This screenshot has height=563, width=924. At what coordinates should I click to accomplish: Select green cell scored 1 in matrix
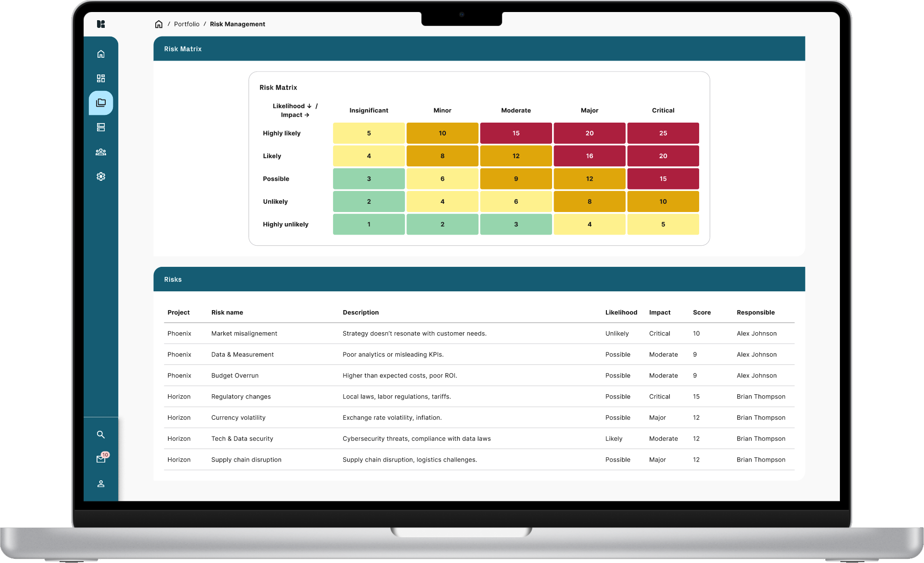coord(369,225)
